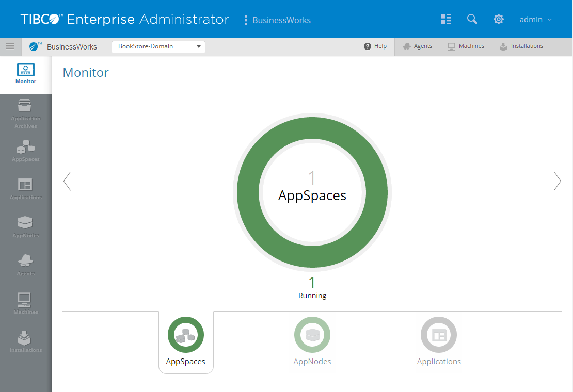This screenshot has height=392, width=573.
Task: Expand the BookStore-Domain dropdown
Action: click(x=158, y=46)
